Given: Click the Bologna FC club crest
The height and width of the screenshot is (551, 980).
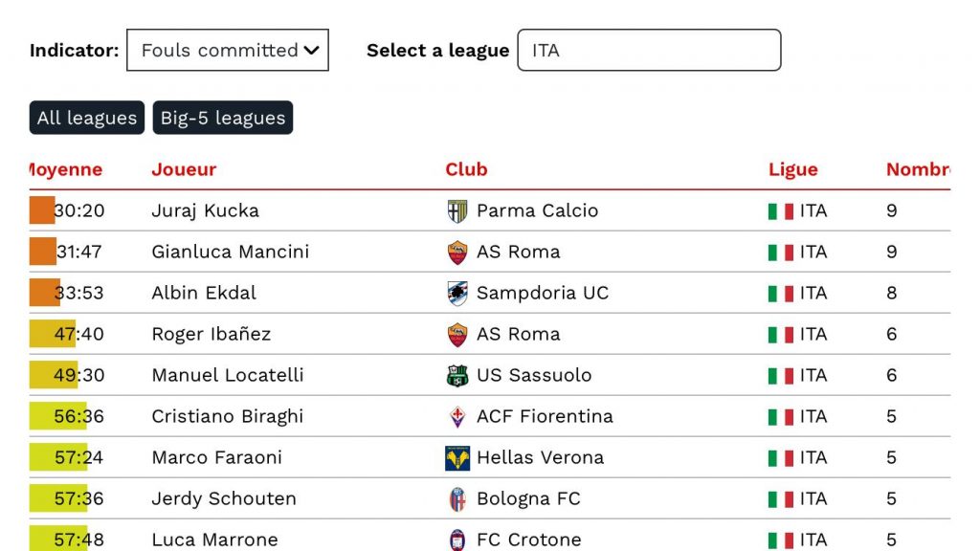Looking at the screenshot, I should pyautogui.click(x=457, y=499).
